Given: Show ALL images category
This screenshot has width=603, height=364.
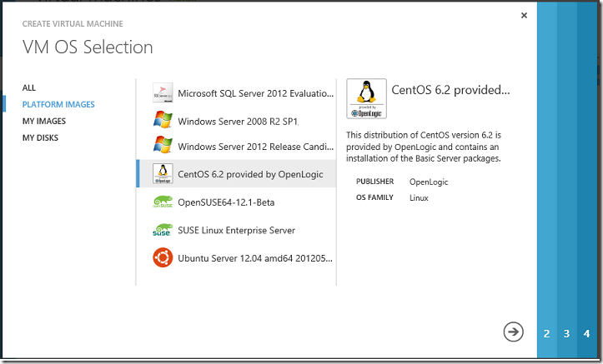Looking at the screenshot, I should [x=29, y=88].
